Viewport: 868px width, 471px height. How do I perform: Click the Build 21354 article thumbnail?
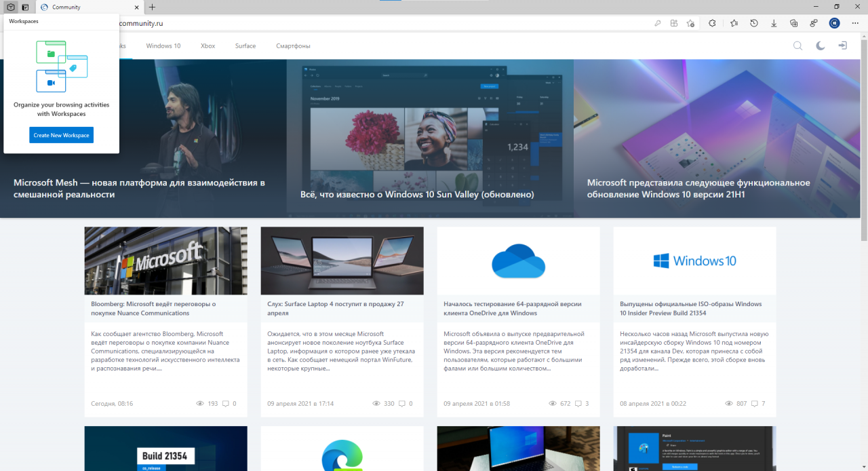166,449
